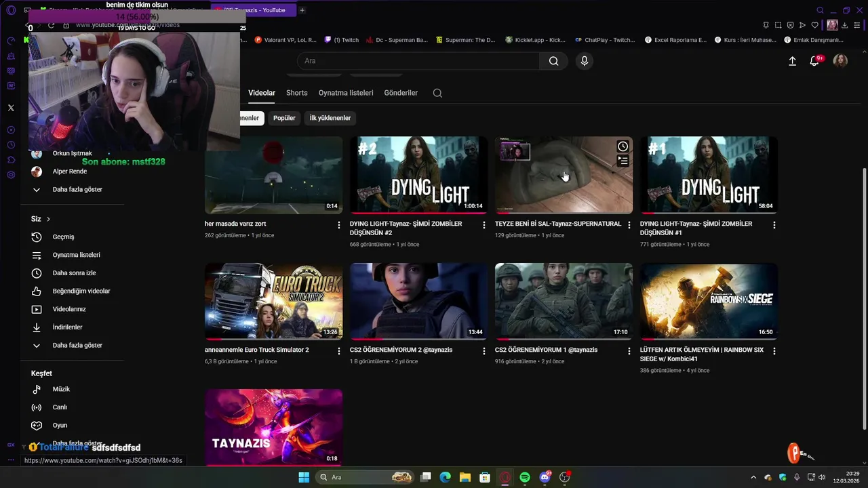Open the YouTube upload/create icon

pyautogui.click(x=792, y=61)
